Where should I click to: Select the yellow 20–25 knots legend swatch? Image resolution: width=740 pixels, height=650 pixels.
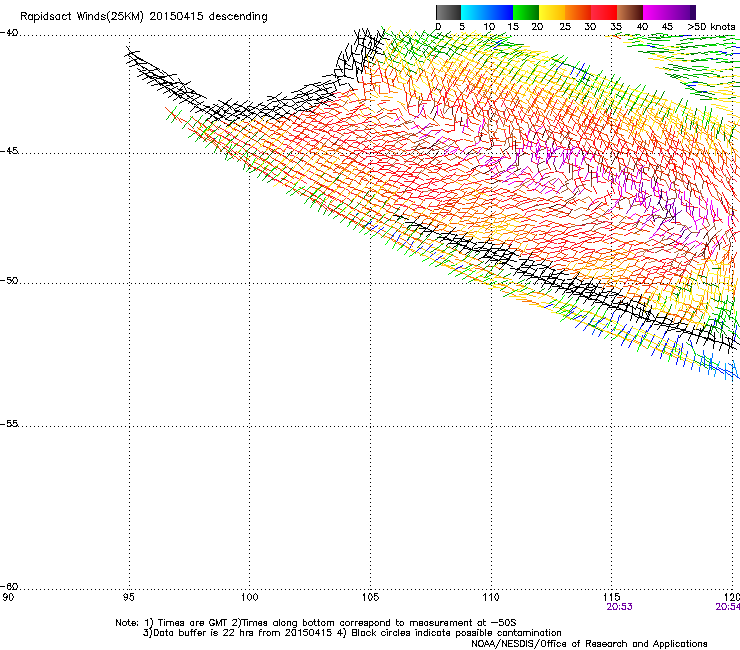552,12
